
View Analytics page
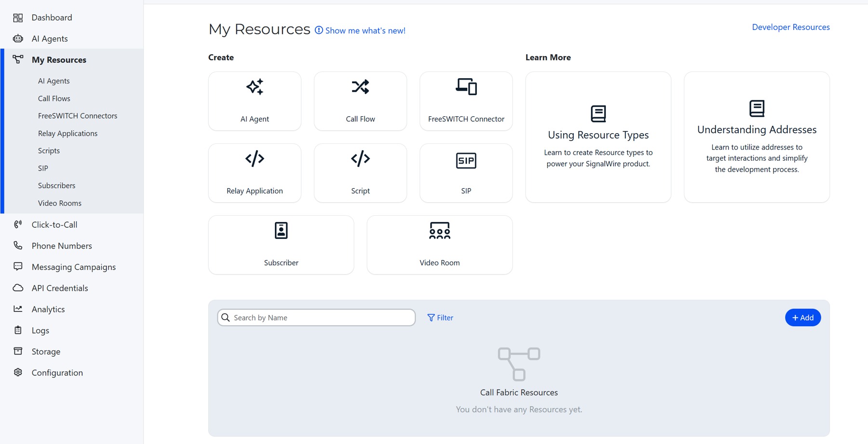point(48,309)
